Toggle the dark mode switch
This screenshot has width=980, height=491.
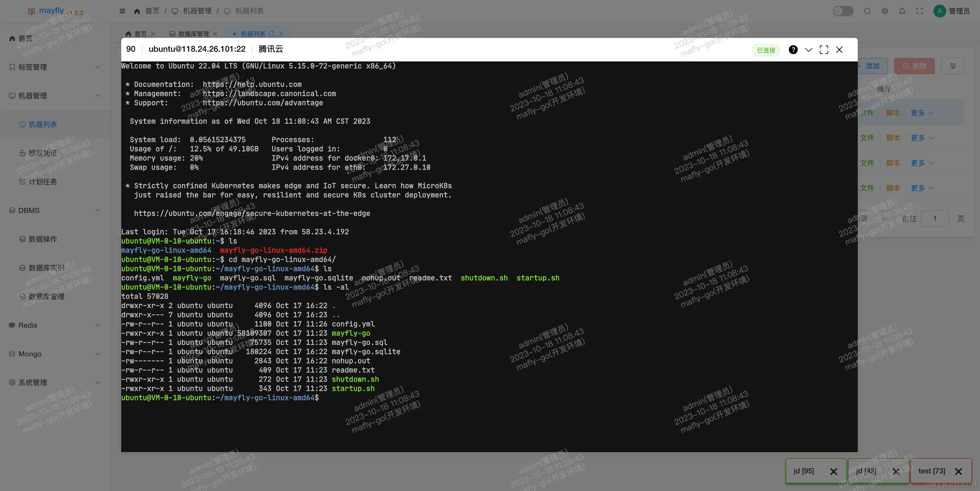point(843,11)
